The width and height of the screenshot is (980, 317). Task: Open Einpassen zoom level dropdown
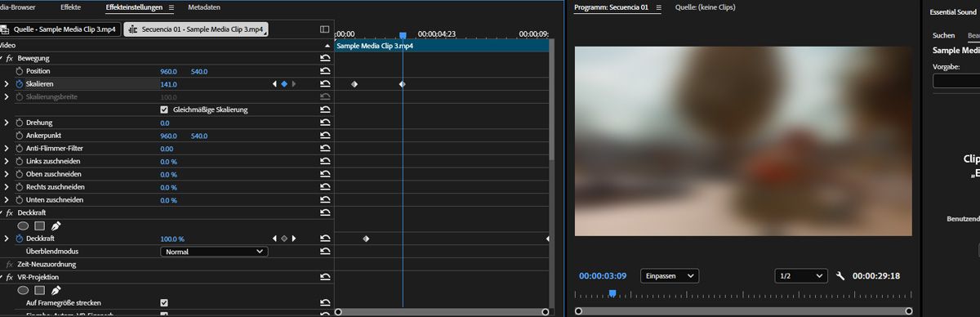(x=670, y=276)
